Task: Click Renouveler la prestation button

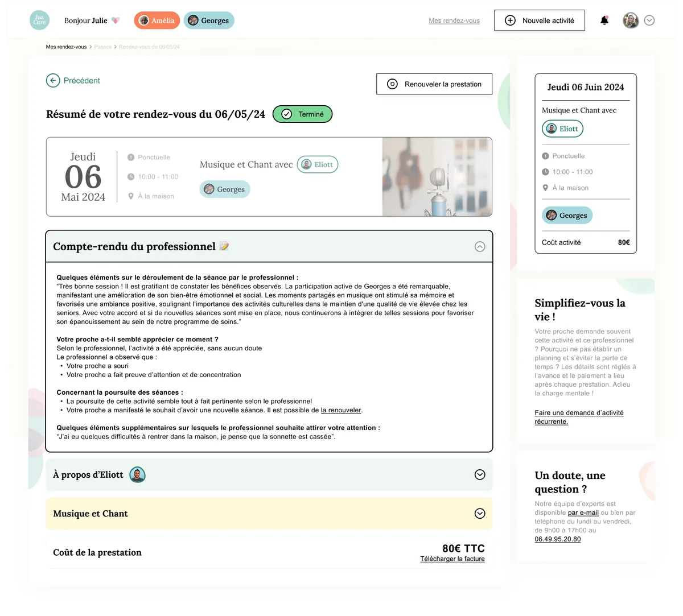Action: click(x=434, y=84)
